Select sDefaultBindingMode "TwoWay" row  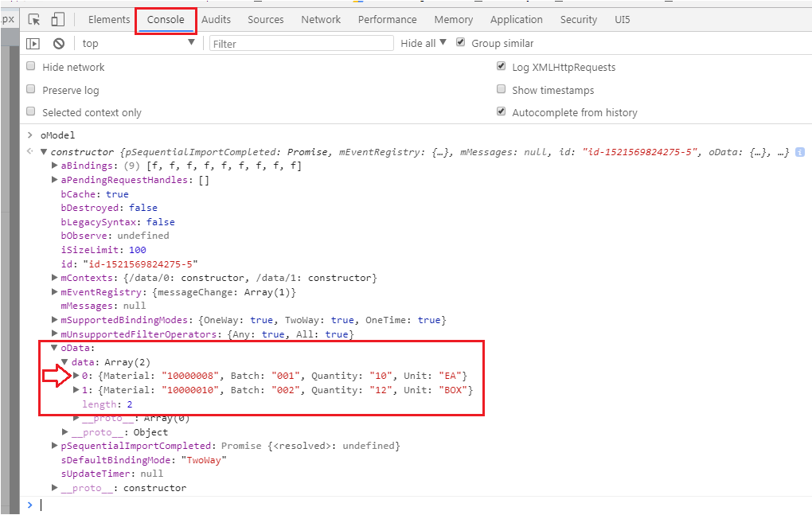[144, 460]
